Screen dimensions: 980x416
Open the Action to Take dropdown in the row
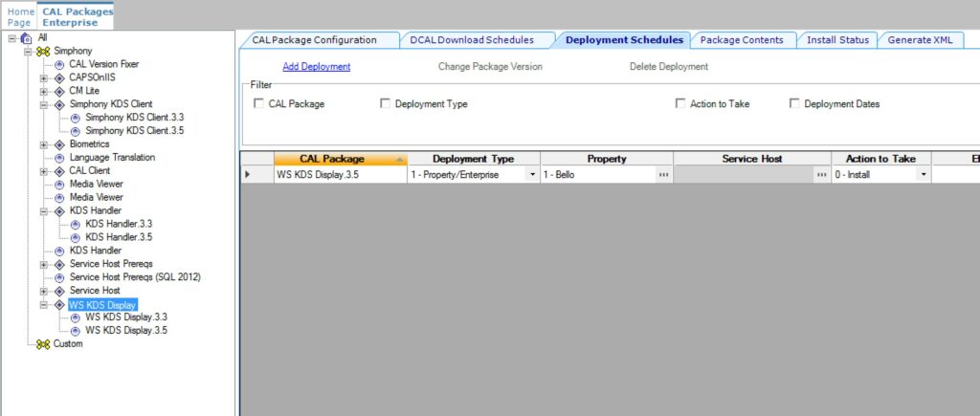924,175
